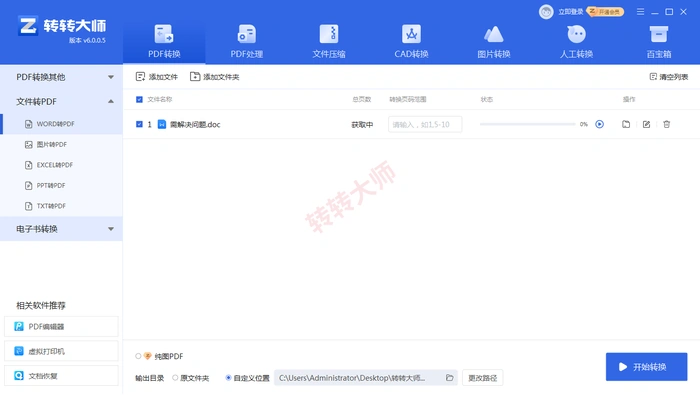Image resolution: width=700 pixels, height=395 pixels.
Task: Click the Word file icon of 圆解决问题.doc
Action: tap(162, 125)
